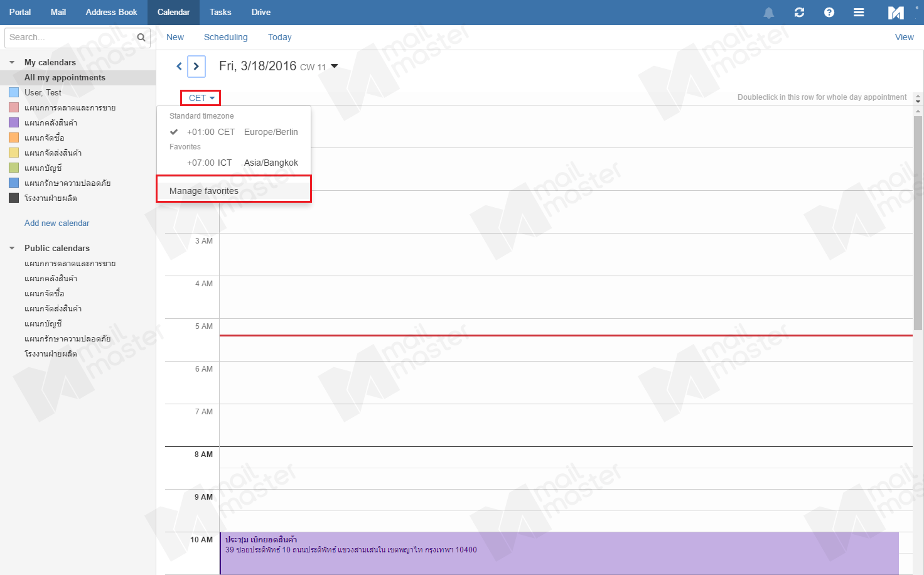This screenshot has height=575, width=924.
Task: Click the search magnifier icon
Action: (141, 38)
